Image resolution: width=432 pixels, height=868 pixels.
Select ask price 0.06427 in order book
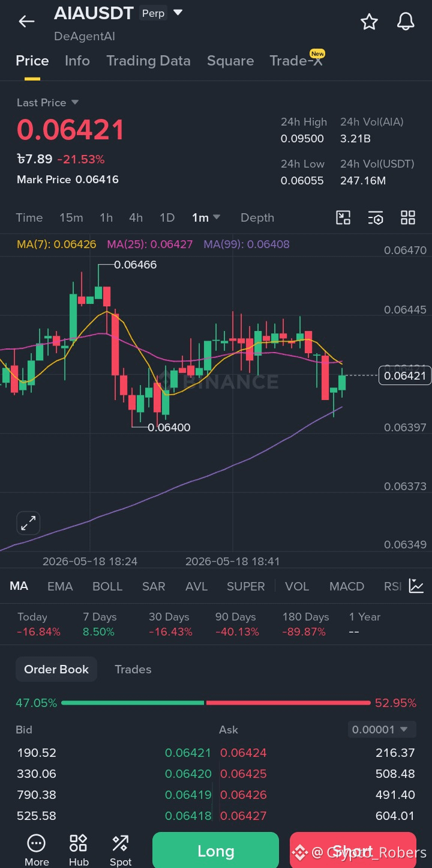click(243, 816)
